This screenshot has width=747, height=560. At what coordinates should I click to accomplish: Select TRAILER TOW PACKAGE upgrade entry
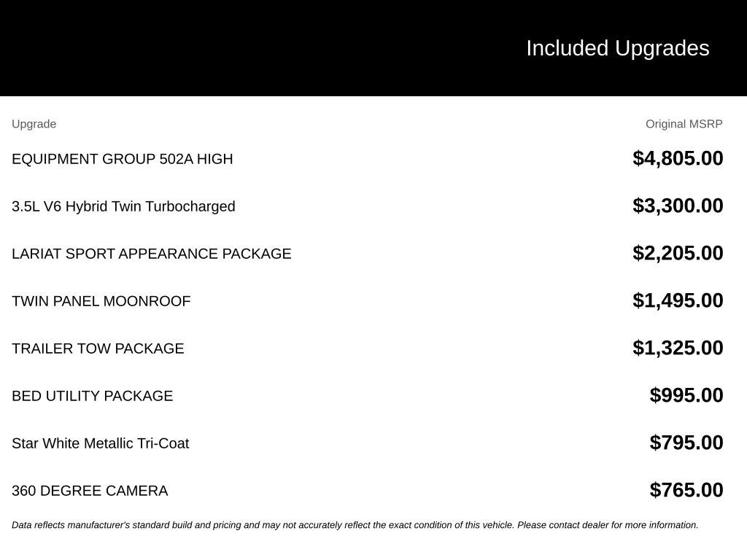pos(98,348)
